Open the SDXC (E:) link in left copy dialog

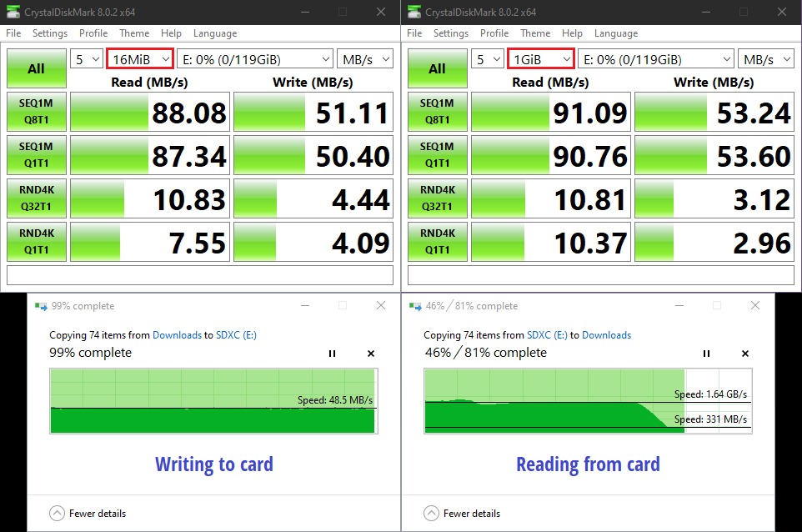coord(235,335)
